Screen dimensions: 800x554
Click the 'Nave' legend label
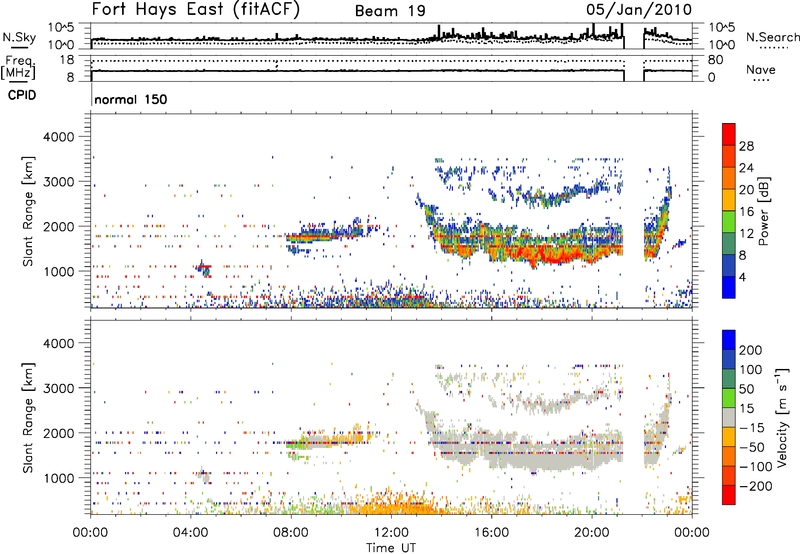point(761,70)
